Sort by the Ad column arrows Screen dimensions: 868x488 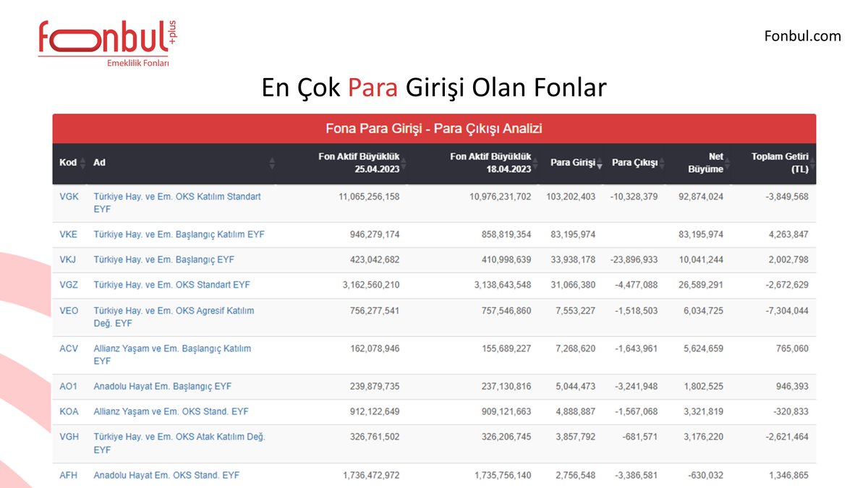coord(272,163)
